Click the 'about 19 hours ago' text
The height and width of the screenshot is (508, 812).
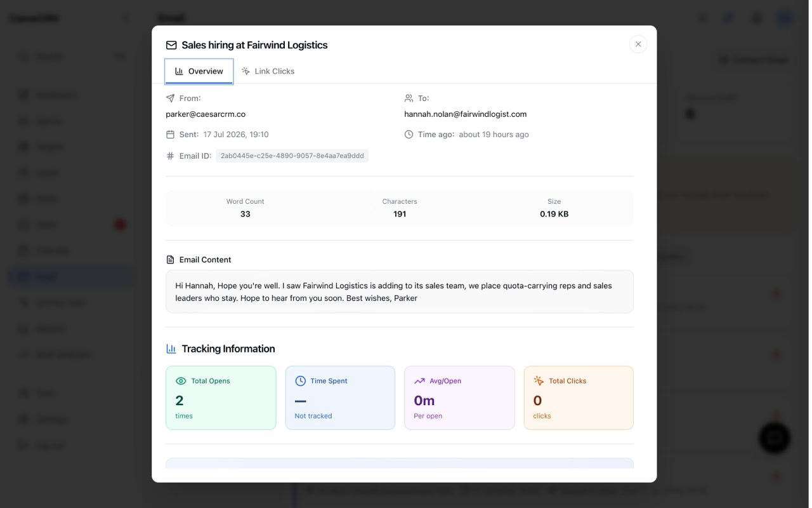[x=494, y=135]
